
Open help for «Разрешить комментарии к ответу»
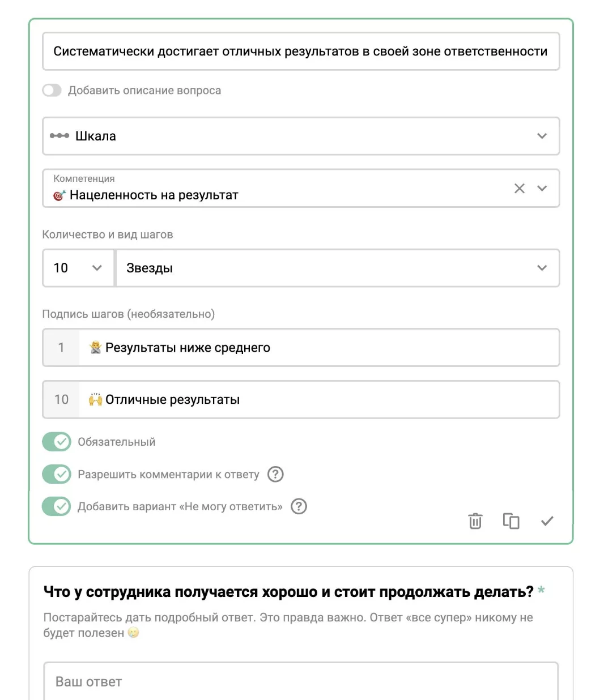pyautogui.click(x=275, y=474)
